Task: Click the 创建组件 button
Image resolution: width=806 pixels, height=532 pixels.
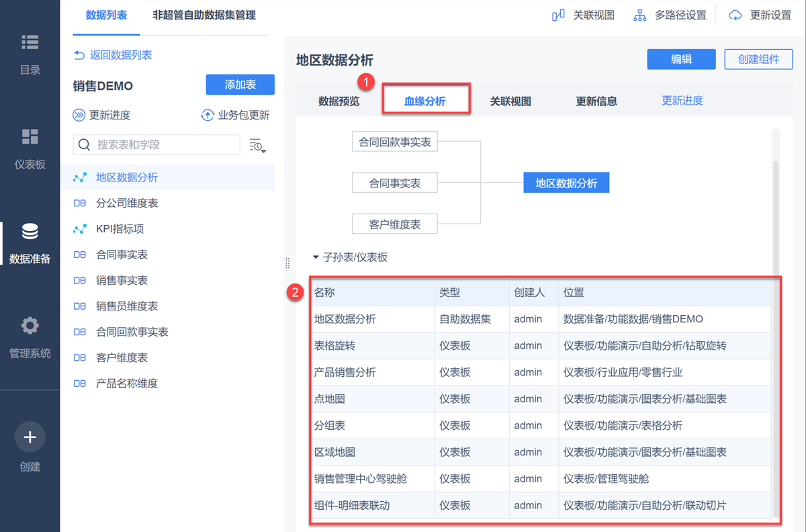Action: click(759, 59)
